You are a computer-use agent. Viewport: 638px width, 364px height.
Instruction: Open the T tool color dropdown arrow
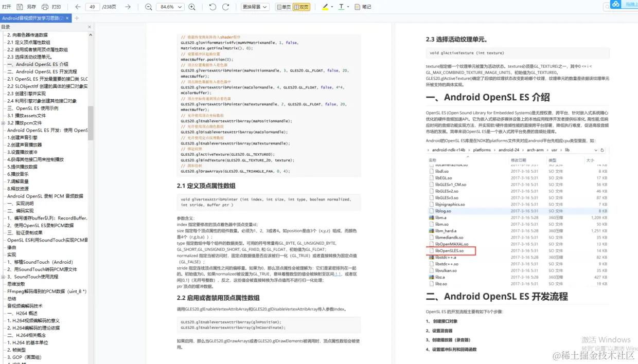(348, 7)
